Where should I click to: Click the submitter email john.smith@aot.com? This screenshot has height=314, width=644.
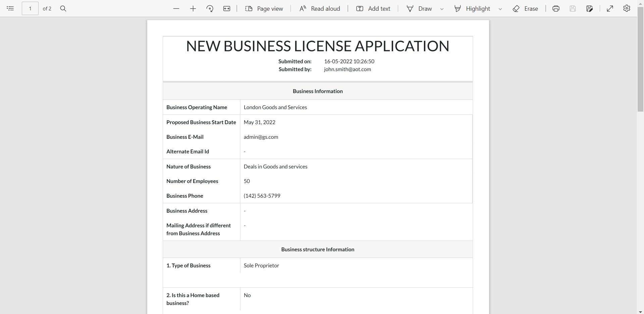pos(347,69)
